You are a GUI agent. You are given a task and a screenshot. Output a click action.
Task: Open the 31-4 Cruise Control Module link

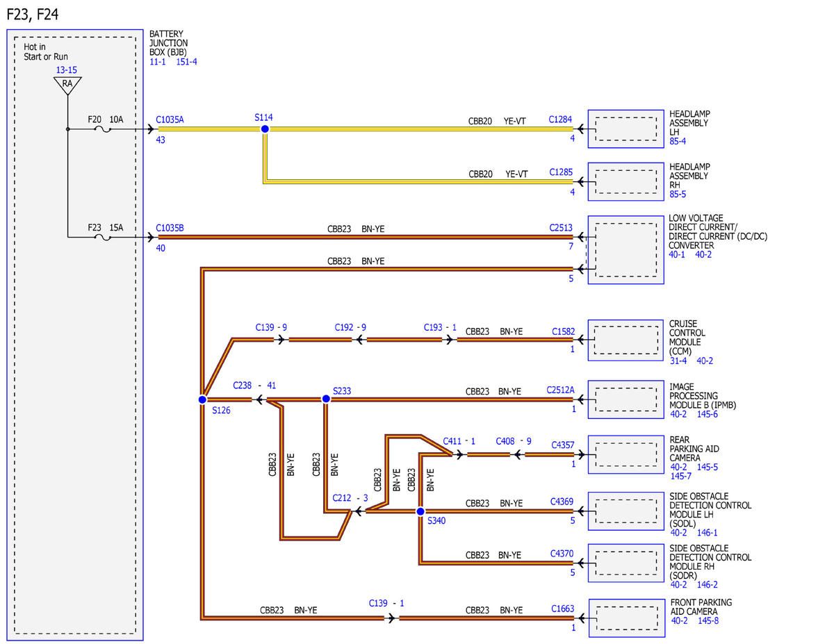tap(678, 361)
